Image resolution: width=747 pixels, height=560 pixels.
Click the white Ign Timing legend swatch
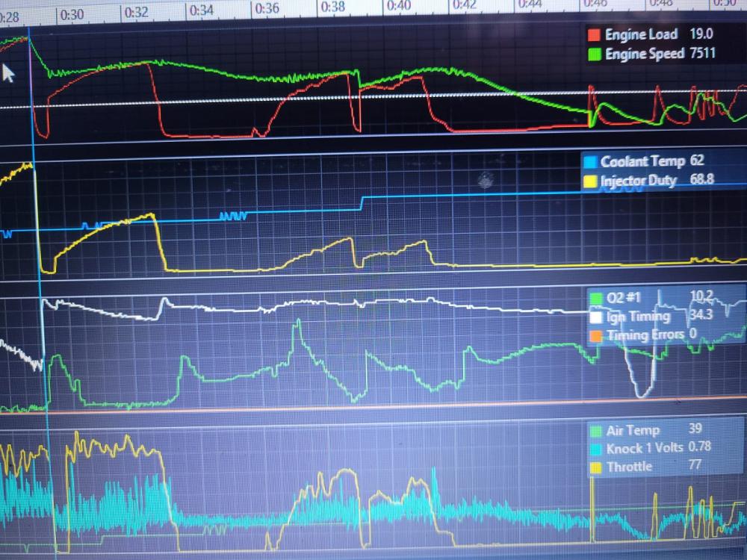[595, 317]
